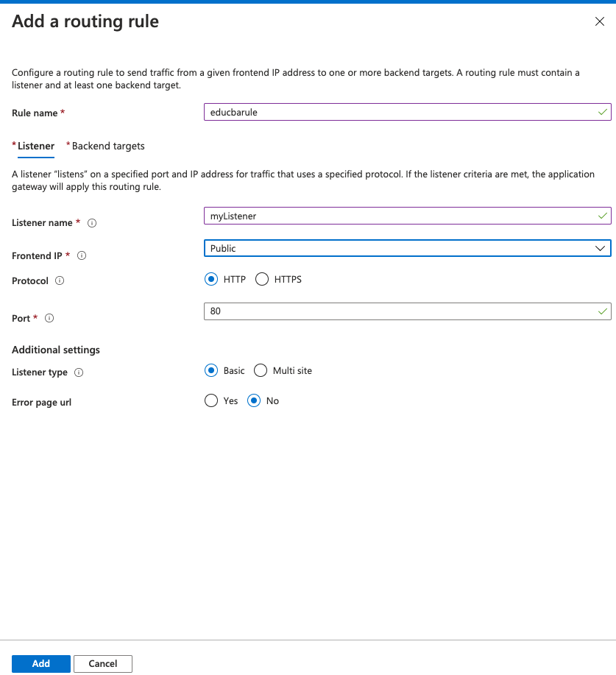Click the Rule name input field

[x=407, y=113]
